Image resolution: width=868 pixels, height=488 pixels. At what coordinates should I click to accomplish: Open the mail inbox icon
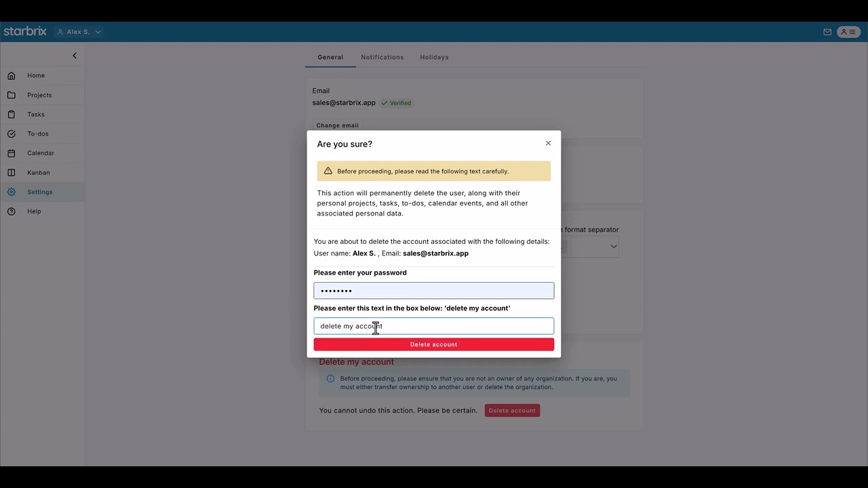point(827,32)
